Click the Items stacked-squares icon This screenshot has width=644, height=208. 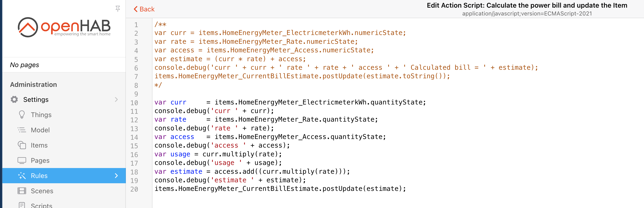pyautogui.click(x=22, y=145)
